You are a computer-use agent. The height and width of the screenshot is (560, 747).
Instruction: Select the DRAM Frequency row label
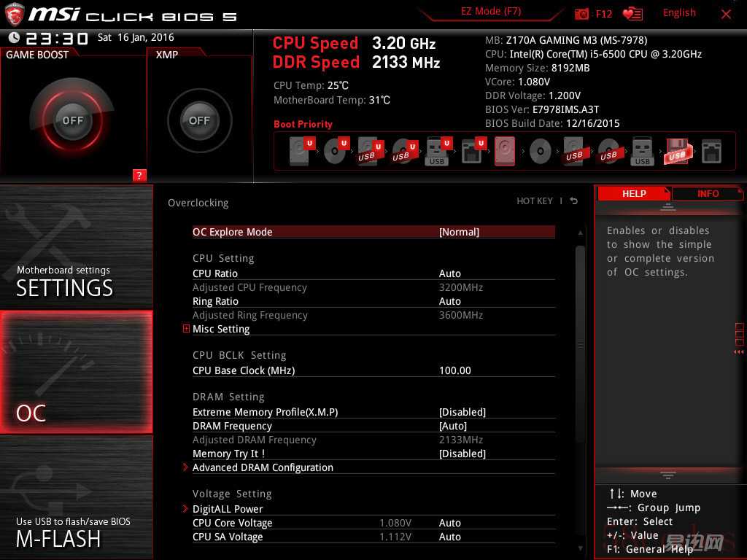point(232,426)
